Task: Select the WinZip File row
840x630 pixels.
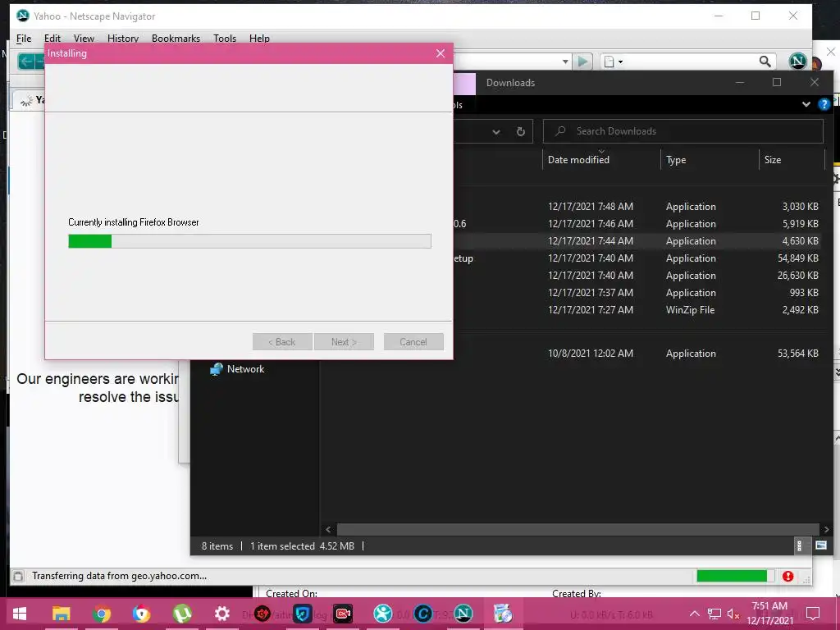Action: tap(638, 309)
